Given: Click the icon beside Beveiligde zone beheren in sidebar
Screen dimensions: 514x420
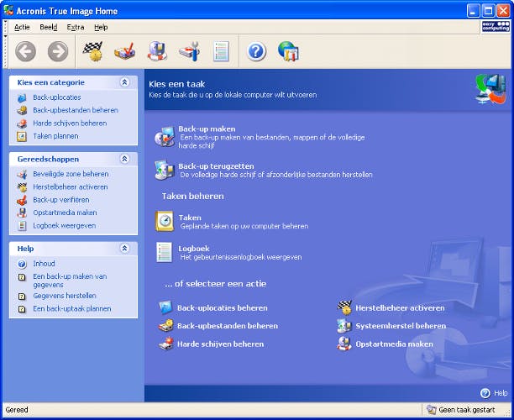Looking at the screenshot, I should [x=22, y=174].
